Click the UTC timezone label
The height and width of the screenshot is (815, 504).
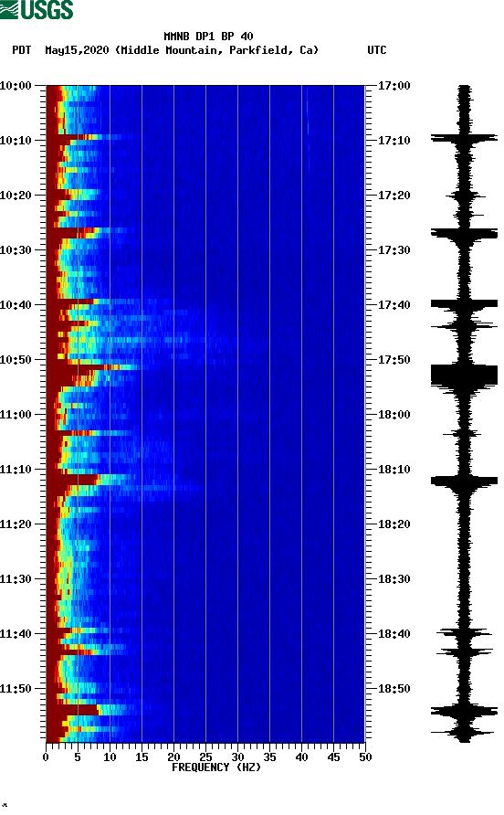click(x=377, y=50)
